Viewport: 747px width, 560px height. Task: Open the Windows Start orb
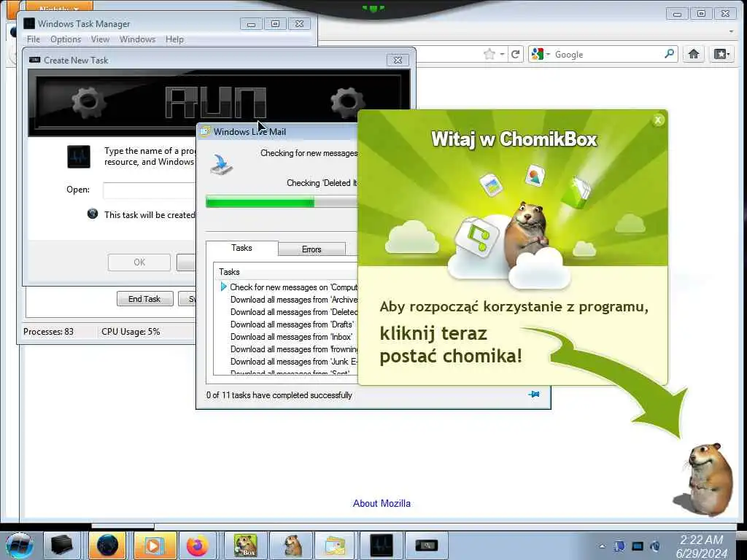coord(19,545)
